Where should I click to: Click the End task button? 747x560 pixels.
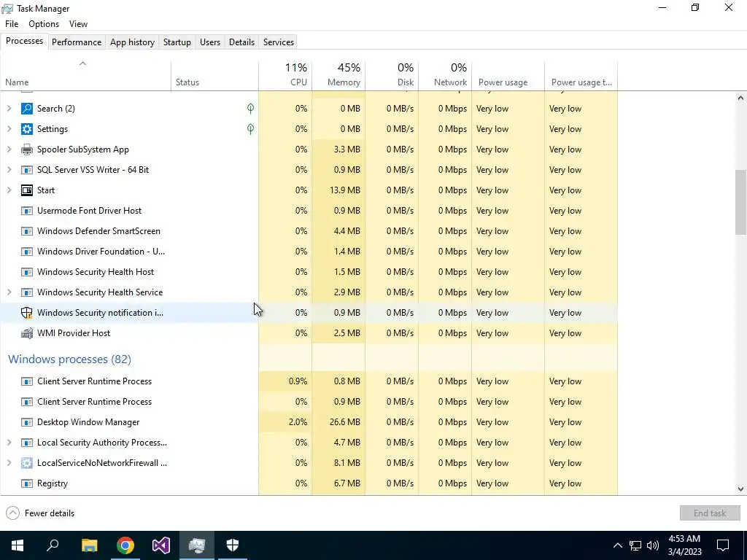pyautogui.click(x=710, y=513)
